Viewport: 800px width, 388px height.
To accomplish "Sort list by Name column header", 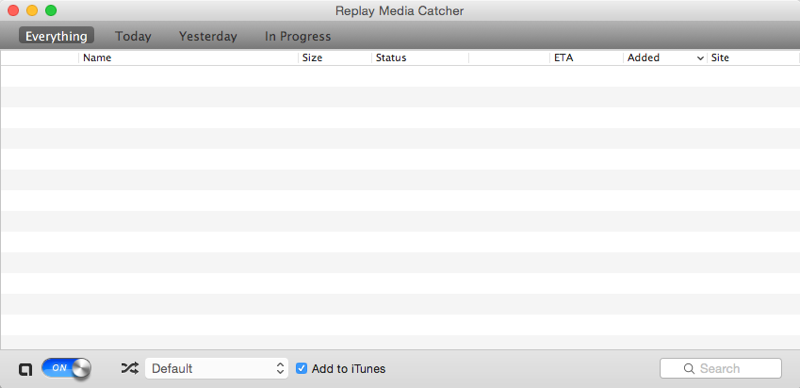I will [x=188, y=58].
